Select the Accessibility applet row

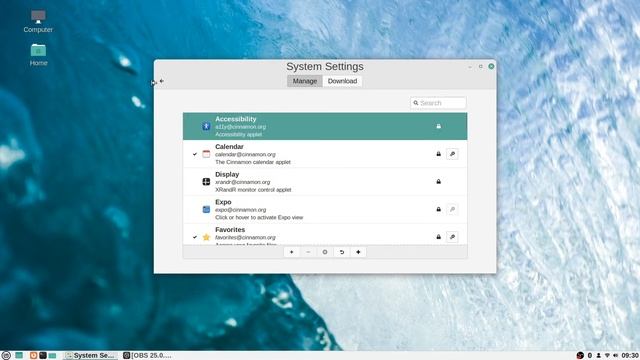coord(325,126)
